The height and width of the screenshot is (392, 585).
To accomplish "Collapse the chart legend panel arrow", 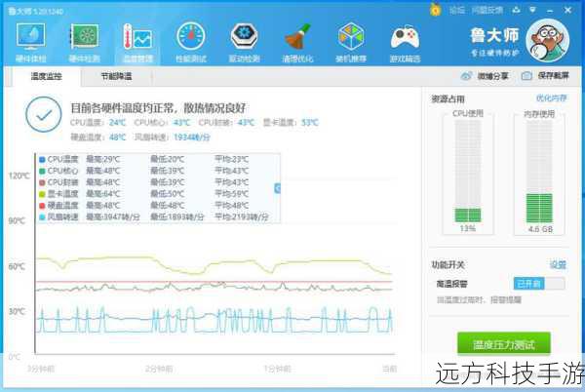I will pyautogui.click(x=277, y=188).
